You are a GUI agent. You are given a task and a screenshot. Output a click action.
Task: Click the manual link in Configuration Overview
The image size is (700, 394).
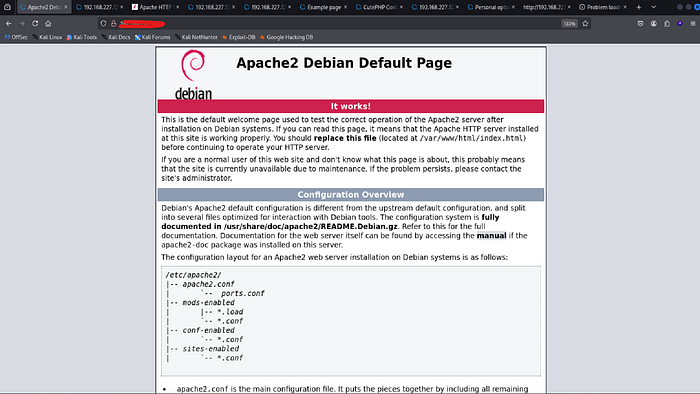pos(491,236)
